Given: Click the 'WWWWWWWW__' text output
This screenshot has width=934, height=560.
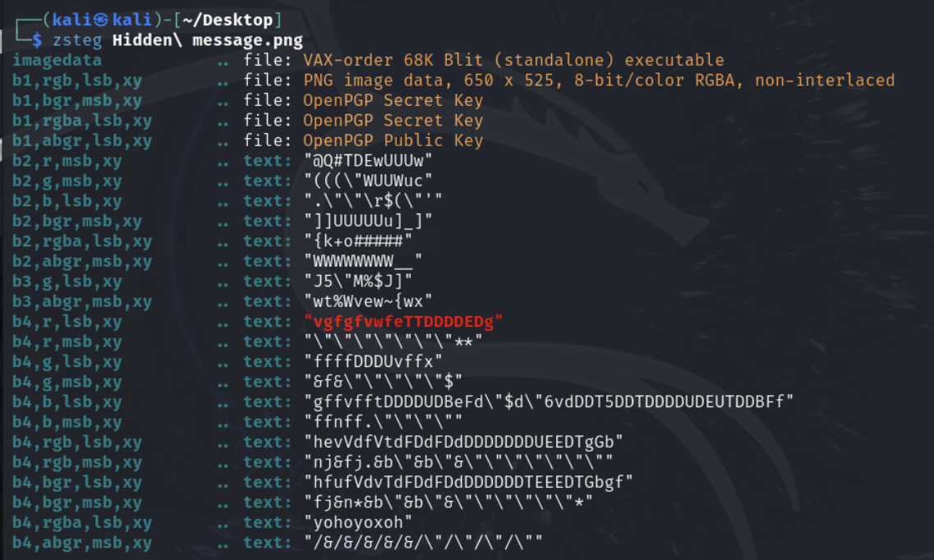Looking at the screenshot, I should [362, 261].
